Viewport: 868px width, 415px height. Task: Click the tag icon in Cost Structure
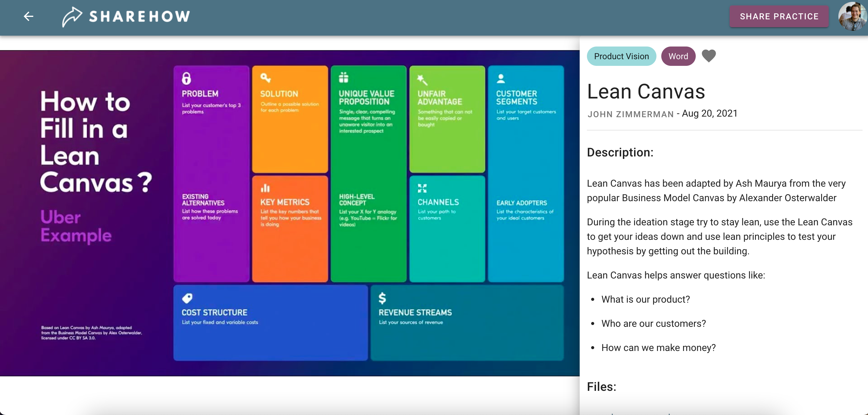(x=187, y=298)
